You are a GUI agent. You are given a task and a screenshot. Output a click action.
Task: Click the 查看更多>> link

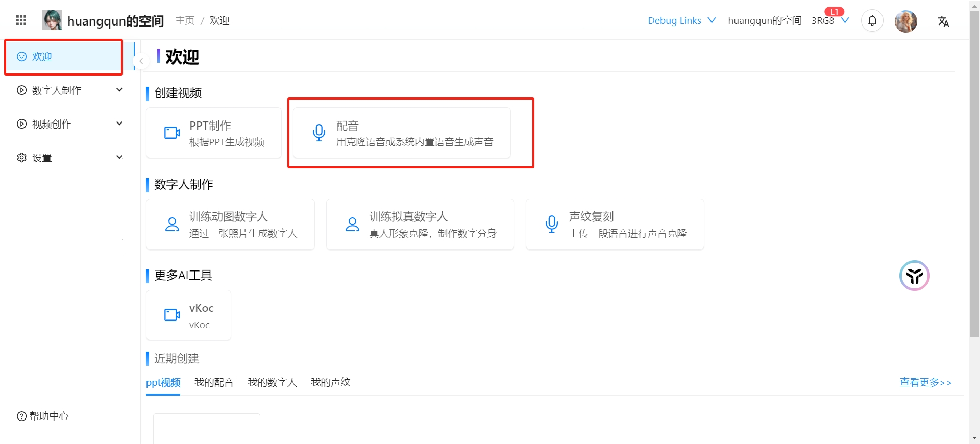(925, 382)
